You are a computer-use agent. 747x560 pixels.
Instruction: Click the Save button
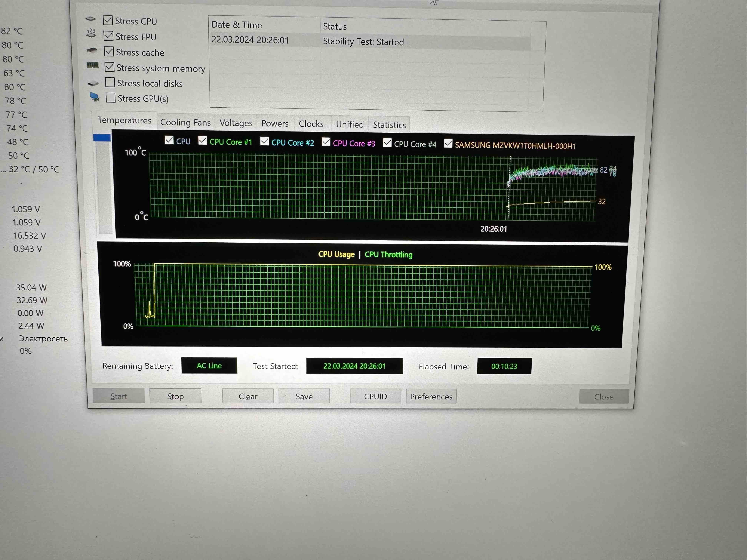(x=304, y=396)
